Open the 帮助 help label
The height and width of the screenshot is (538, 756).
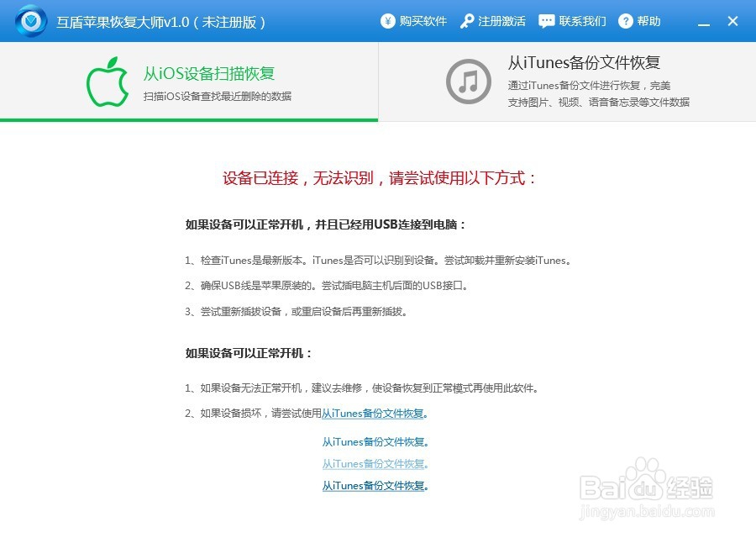pos(648,21)
